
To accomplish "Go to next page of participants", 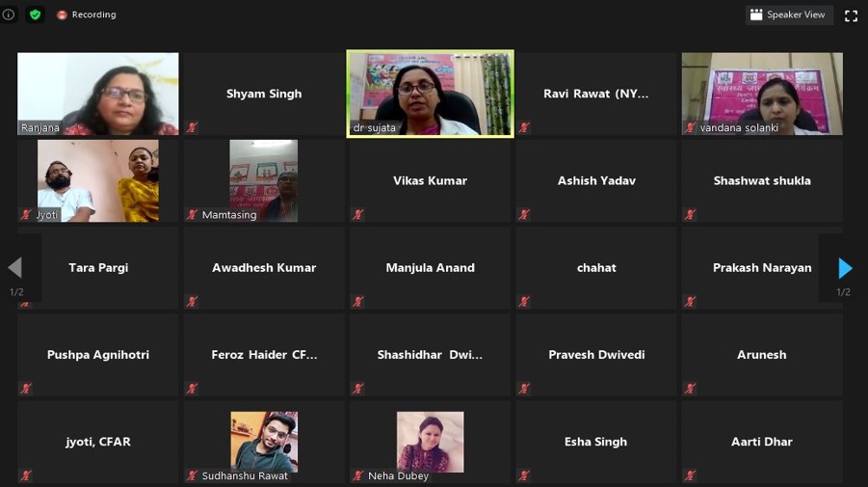I will 845,268.
